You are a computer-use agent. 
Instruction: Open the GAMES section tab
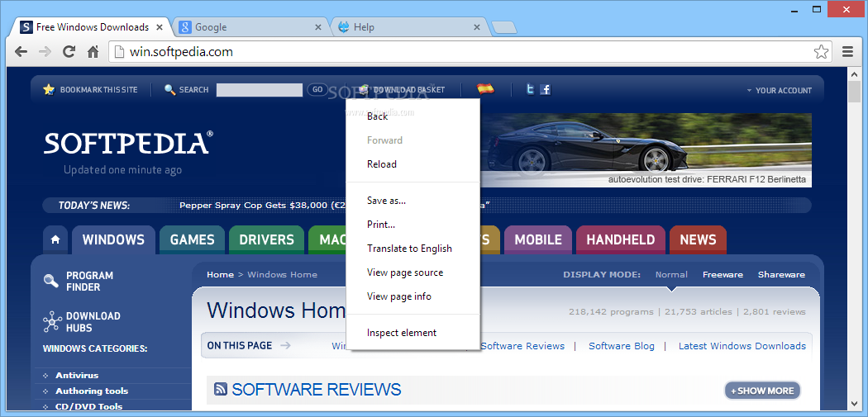click(x=192, y=240)
